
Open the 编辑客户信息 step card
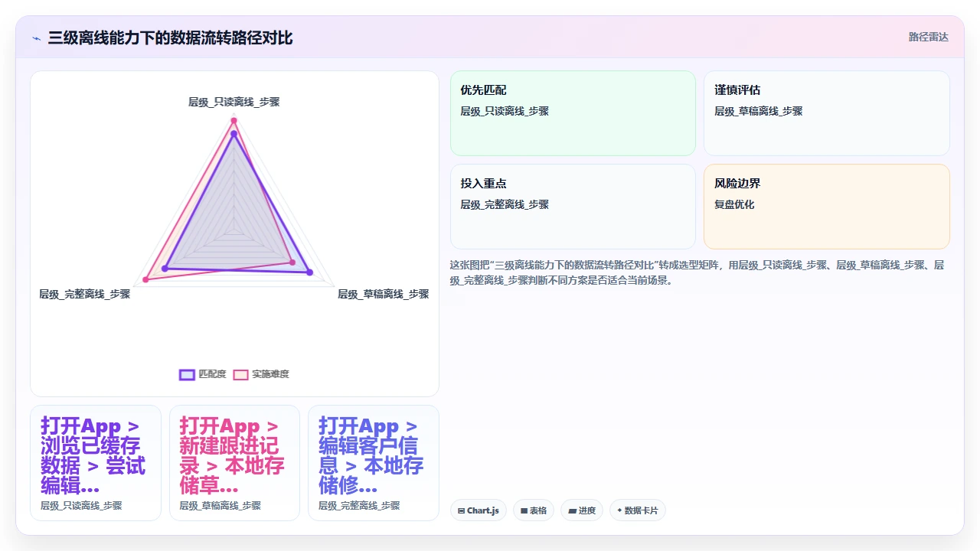(x=374, y=463)
